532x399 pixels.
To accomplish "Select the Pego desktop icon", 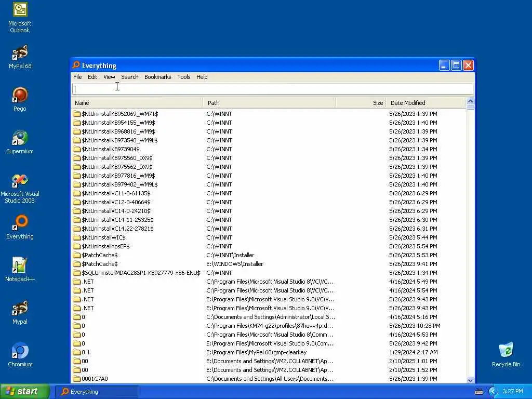I will 20,99.
